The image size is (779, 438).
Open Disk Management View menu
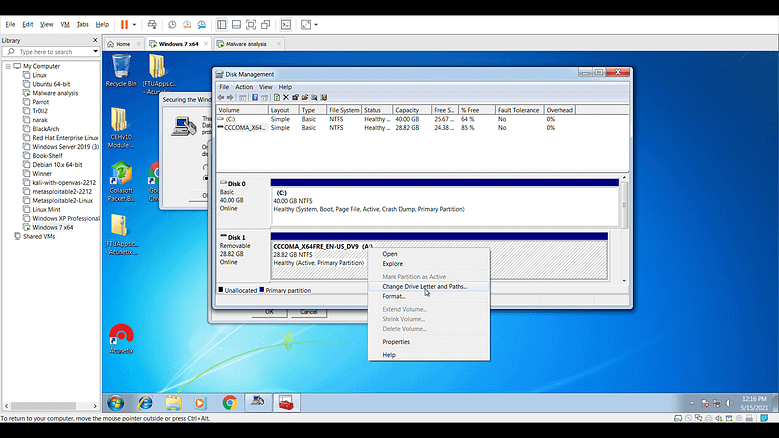point(265,87)
